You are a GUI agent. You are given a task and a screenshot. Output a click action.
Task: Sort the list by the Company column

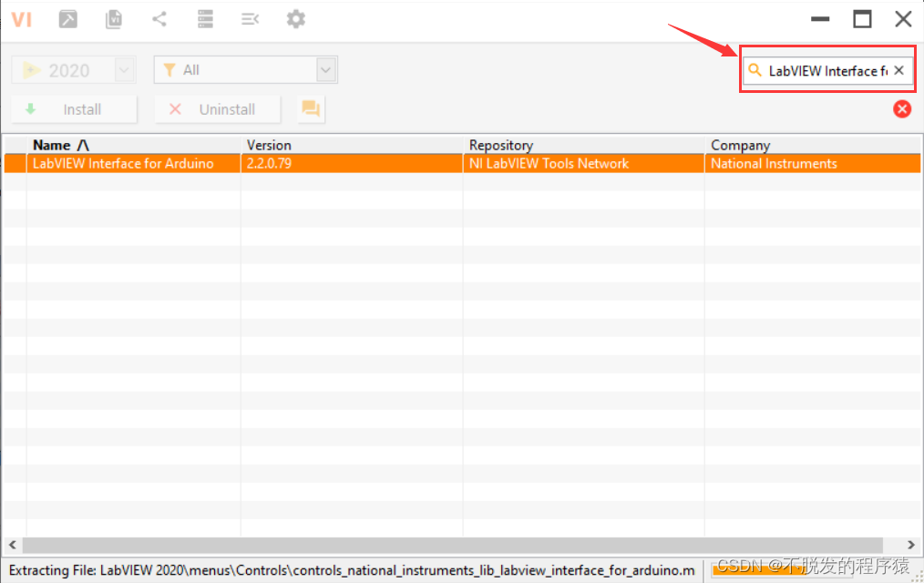[x=813, y=145]
